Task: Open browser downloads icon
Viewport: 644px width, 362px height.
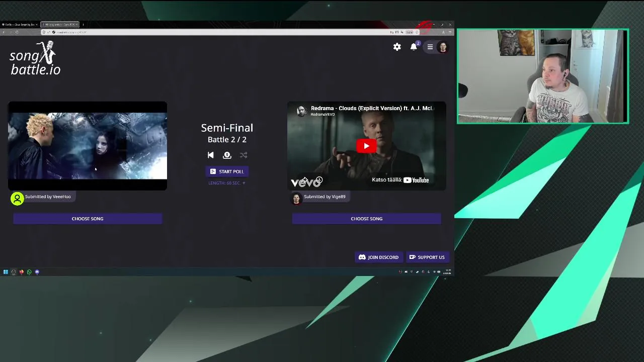Action: [x=443, y=32]
